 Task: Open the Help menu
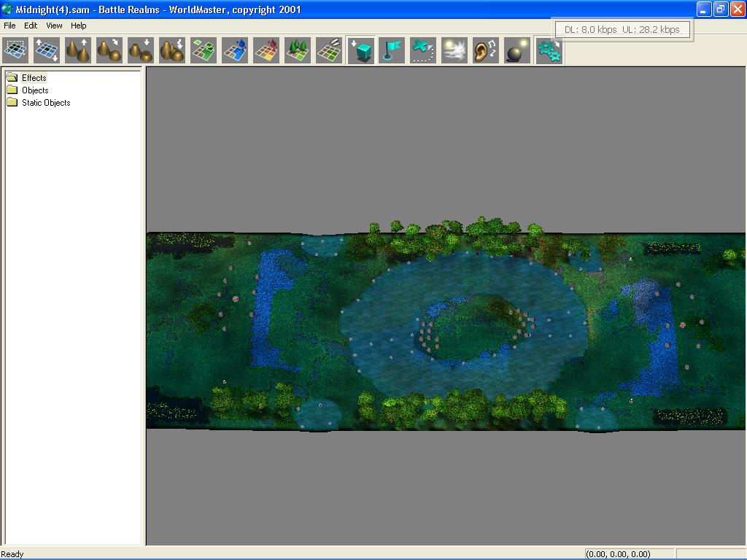pyautogui.click(x=79, y=26)
